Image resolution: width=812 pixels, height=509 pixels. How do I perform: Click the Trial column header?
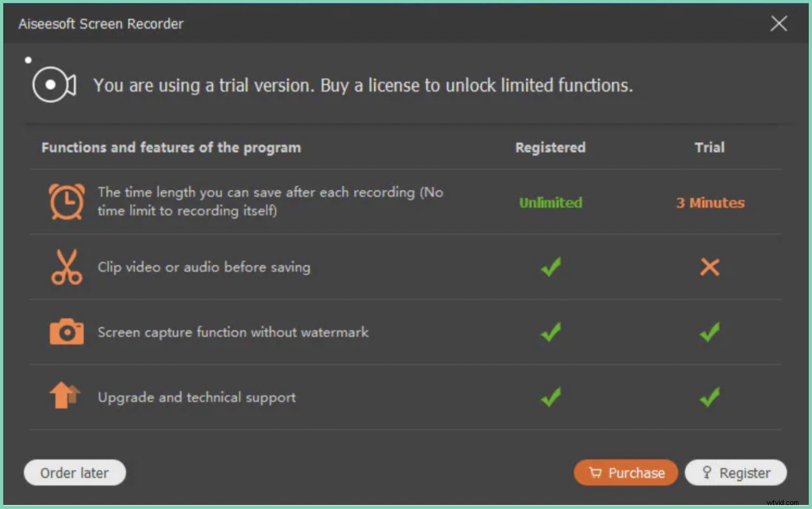tap(709, 147)
